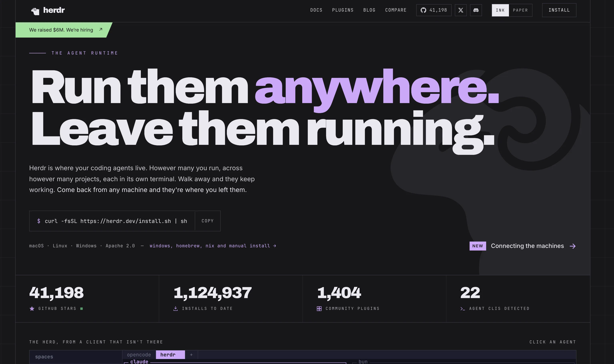Screen dimensions: 614x364
Task: Click the herdr wordmark
Action: [x=54, y=10]
